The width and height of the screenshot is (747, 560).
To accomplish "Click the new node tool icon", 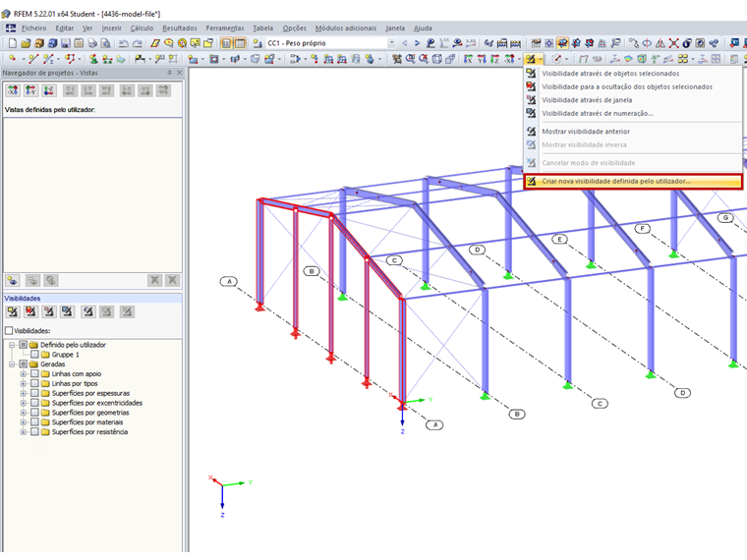I will 13,59.
